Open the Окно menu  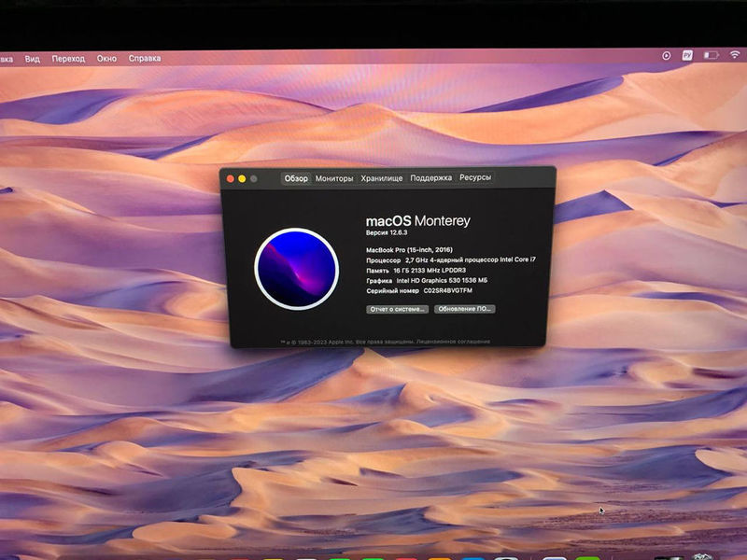[106, 59]
